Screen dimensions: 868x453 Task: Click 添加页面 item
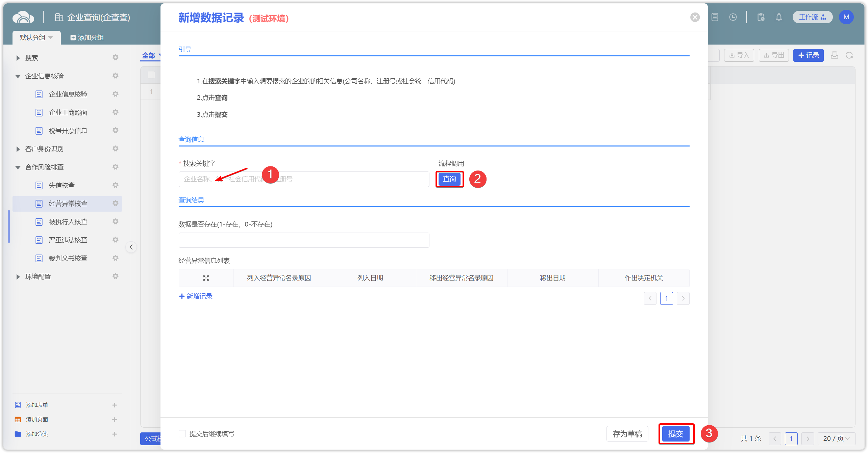(x=37, y=419)
